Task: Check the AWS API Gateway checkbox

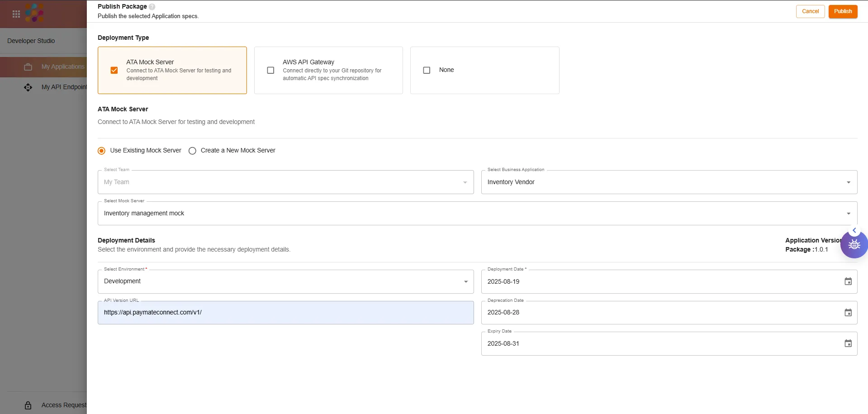Action: coord(270,70)
